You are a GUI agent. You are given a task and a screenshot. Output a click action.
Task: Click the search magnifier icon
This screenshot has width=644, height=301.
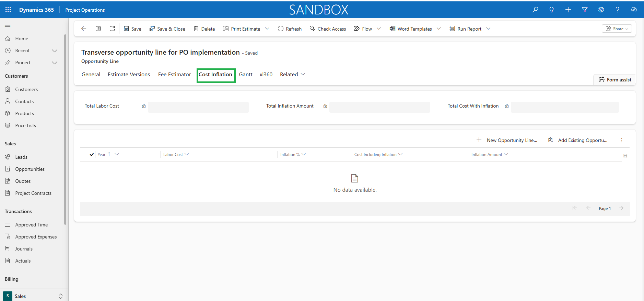click(535, 10)
